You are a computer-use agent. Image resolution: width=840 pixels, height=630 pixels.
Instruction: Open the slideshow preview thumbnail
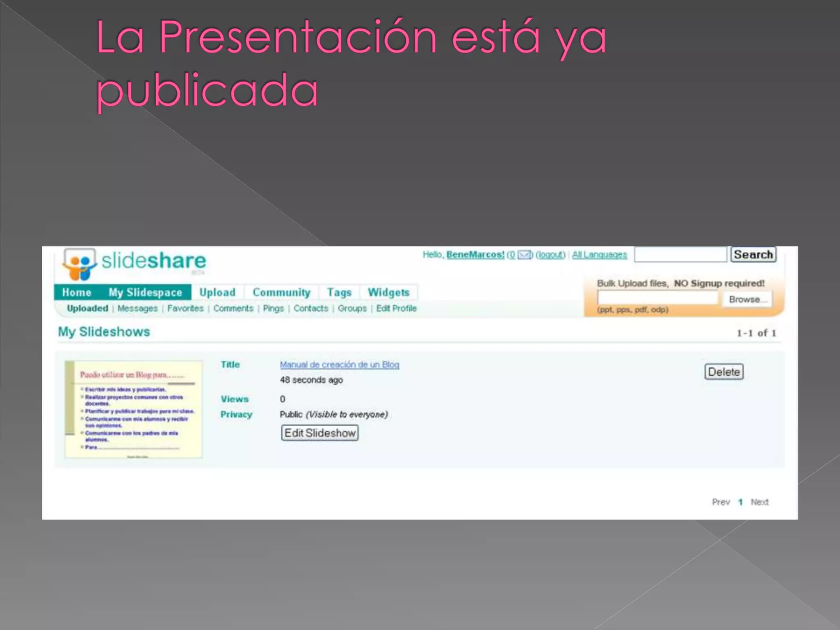(134, 409)
